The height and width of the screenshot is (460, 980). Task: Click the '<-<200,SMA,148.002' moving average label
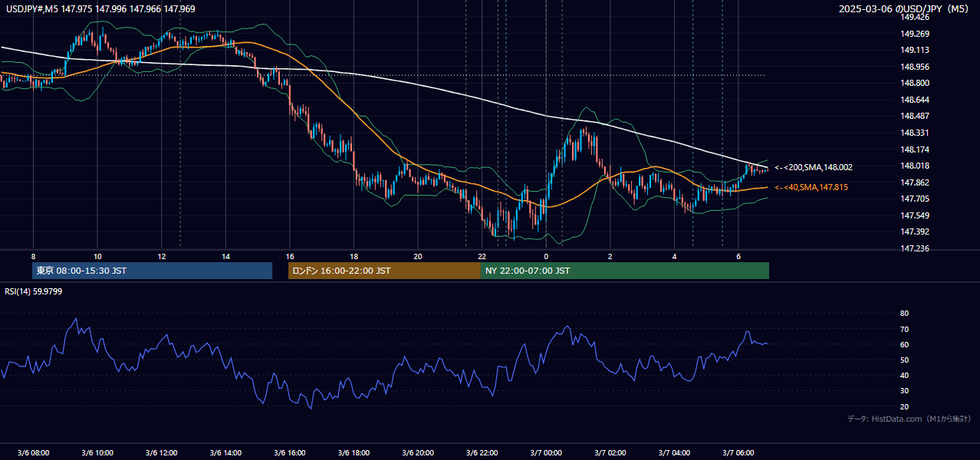(x=814, y=167)
